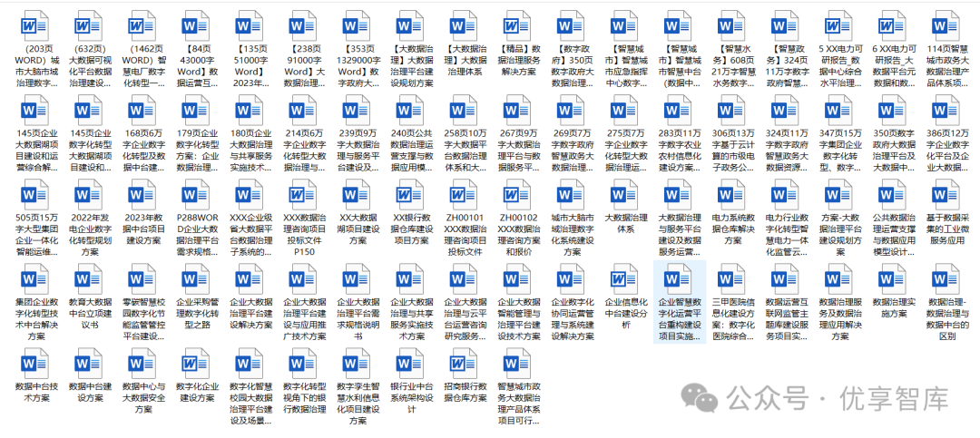Click file name 数据治理-数据治理与数据中台的区别
The image size is (980, 438).
pyautogui.click(x=946, y=319)
